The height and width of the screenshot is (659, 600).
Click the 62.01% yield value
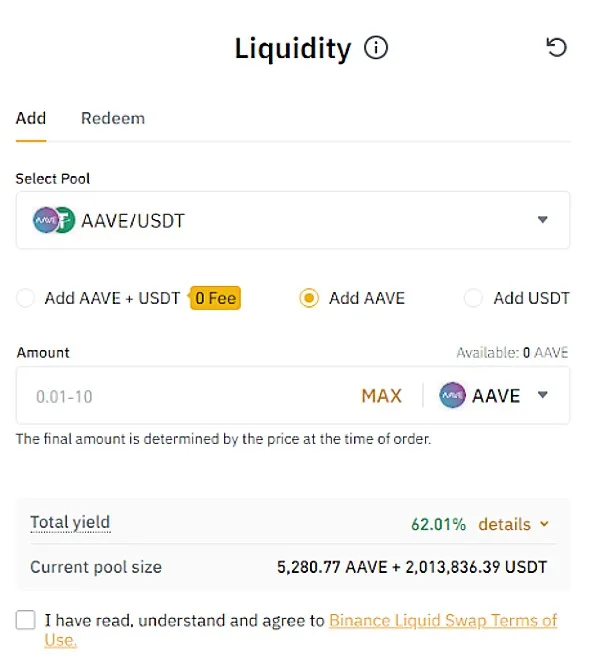coord(439,524)
